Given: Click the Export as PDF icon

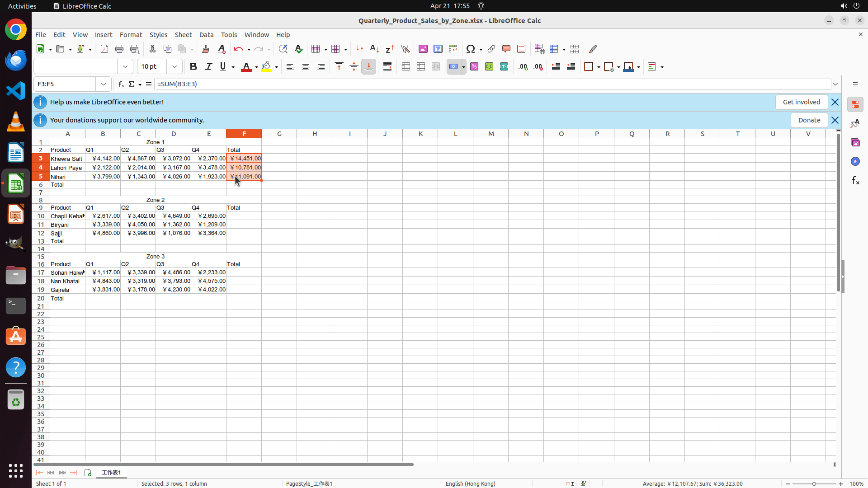Looking at the screenshot, I should pyautogui.click(x=104, y=49).
